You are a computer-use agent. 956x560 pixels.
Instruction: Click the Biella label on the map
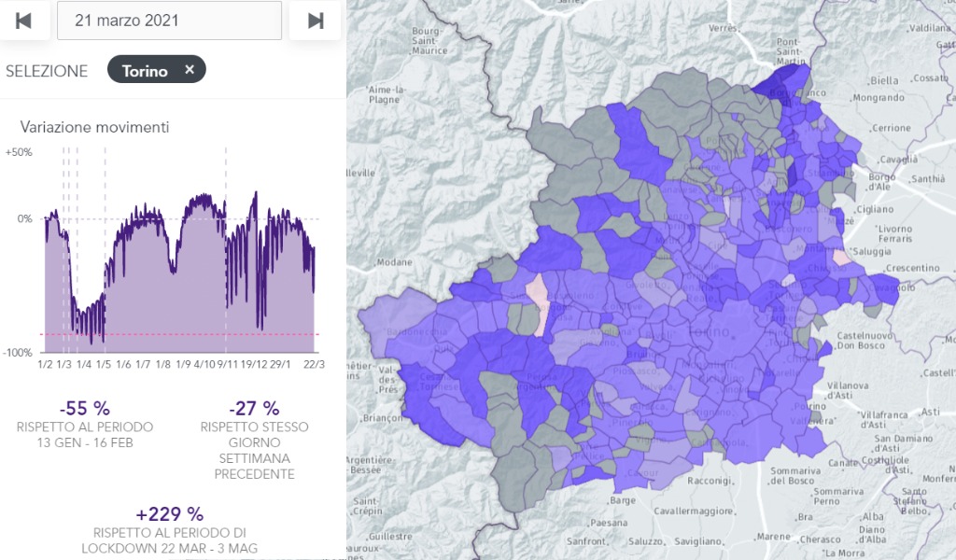(x=882, y=80)
